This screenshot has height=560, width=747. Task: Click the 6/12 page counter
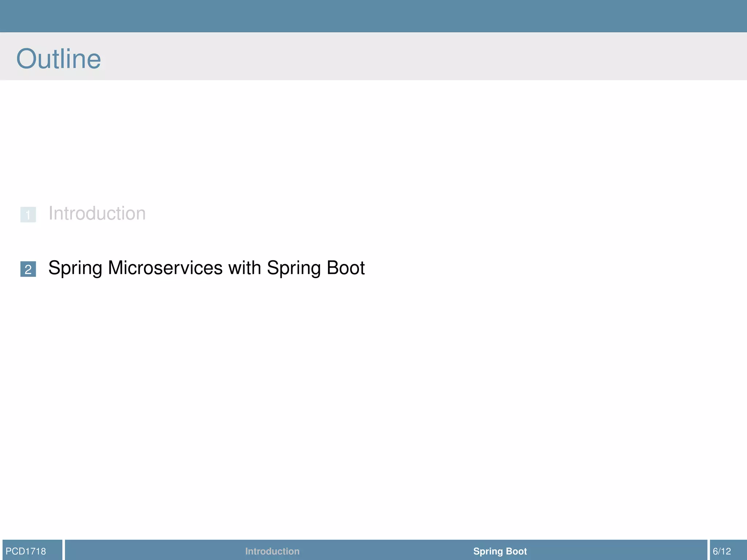click(x=722, y=551)
